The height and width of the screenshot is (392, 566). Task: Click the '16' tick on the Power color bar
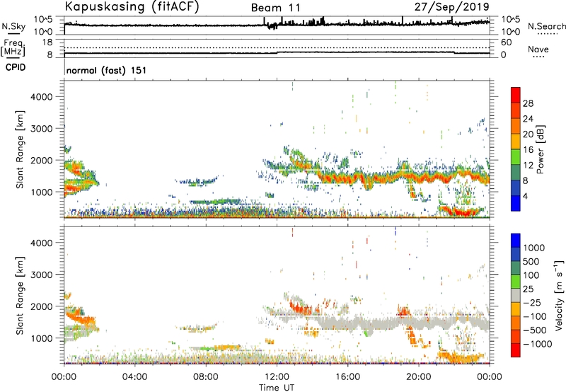tap(528, 150)
